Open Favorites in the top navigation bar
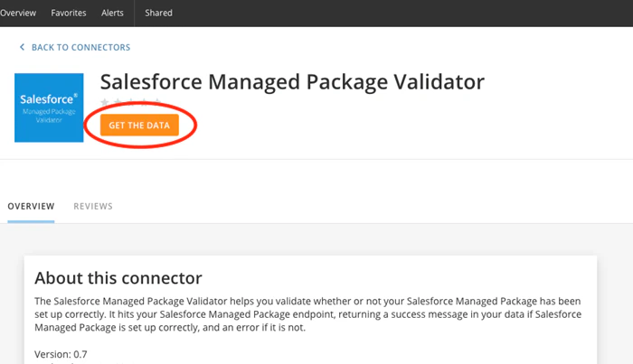This screenshot has width=633, height=364. pos(68,13)
